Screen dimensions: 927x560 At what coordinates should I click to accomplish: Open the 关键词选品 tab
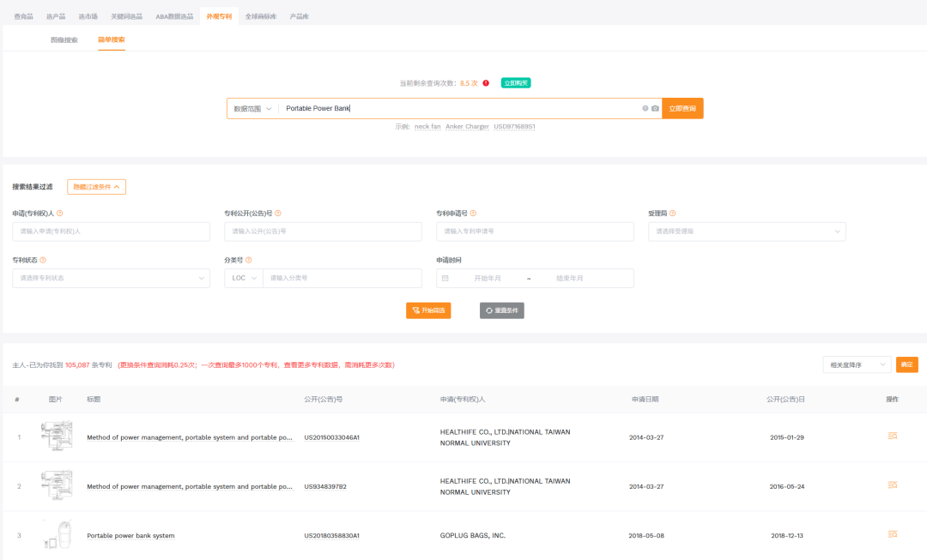(126, 16)
